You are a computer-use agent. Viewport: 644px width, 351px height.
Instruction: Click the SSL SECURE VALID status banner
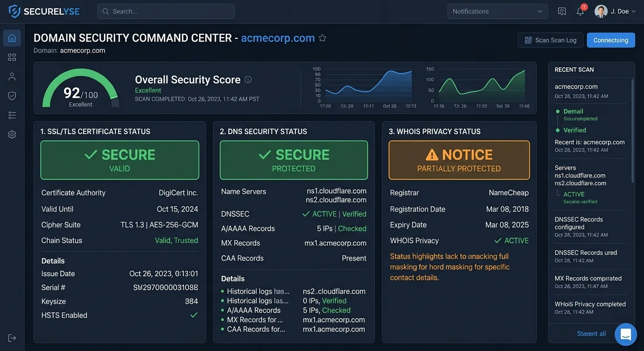[x=120, y=160]
